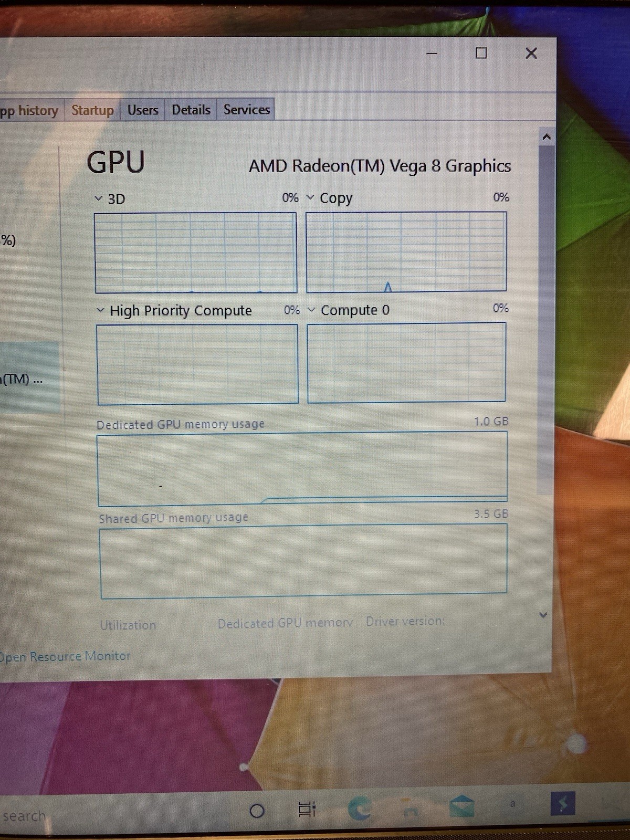Image resolution: width=630 pixels, height=840 pixels.
Task: Select the 3.5 GB shared memory value
Action: click(491, 514)
